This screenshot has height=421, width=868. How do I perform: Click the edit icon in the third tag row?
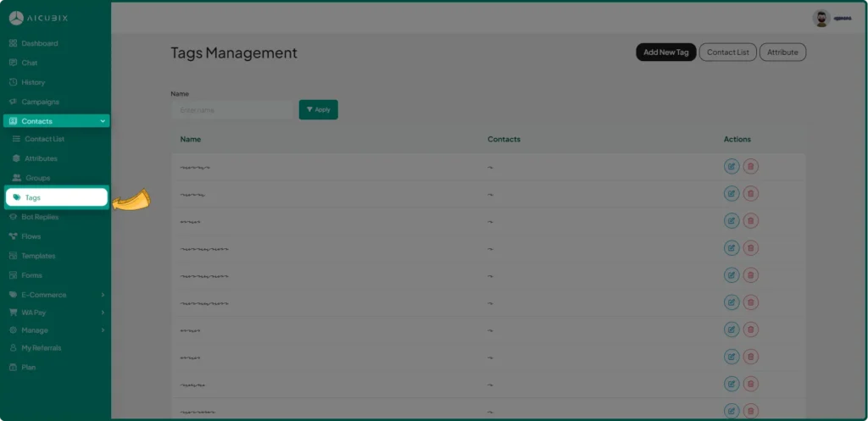[731, 221]
